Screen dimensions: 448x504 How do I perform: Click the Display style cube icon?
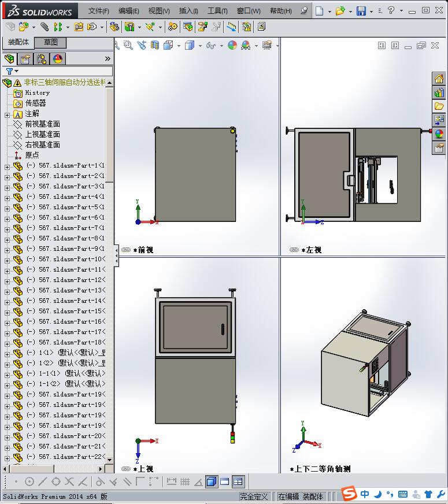tap(190, 45)
